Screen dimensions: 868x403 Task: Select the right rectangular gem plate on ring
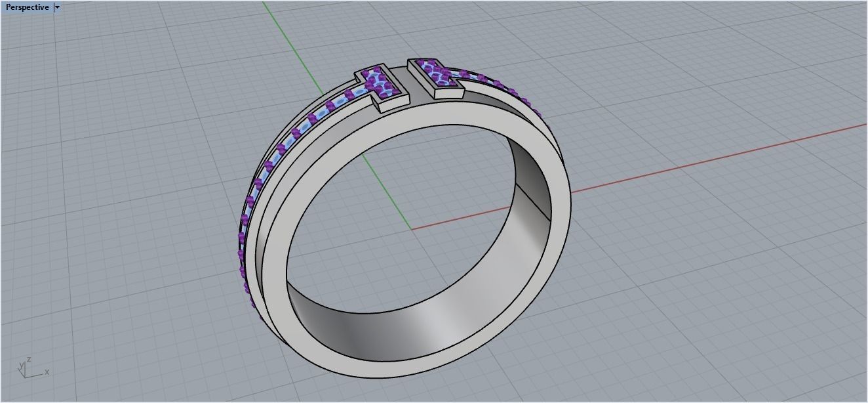(x=436, y=78)
